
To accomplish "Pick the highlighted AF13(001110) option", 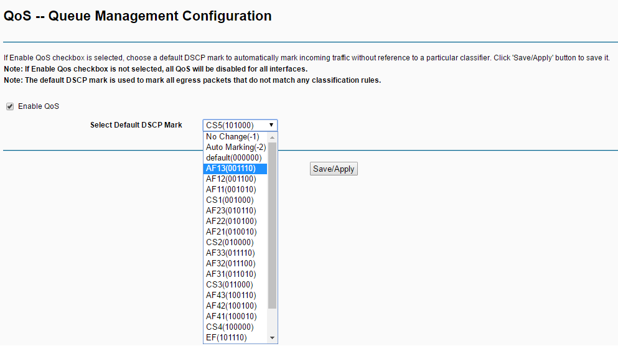I will click(x=235, y=169).
